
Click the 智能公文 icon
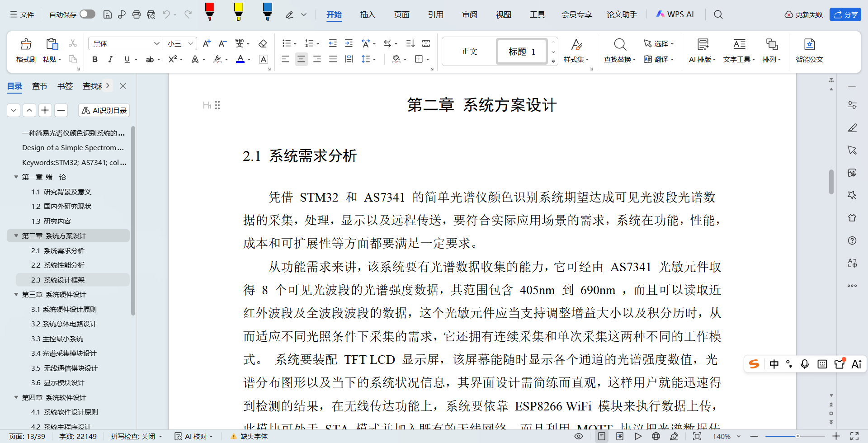(810, 44)
